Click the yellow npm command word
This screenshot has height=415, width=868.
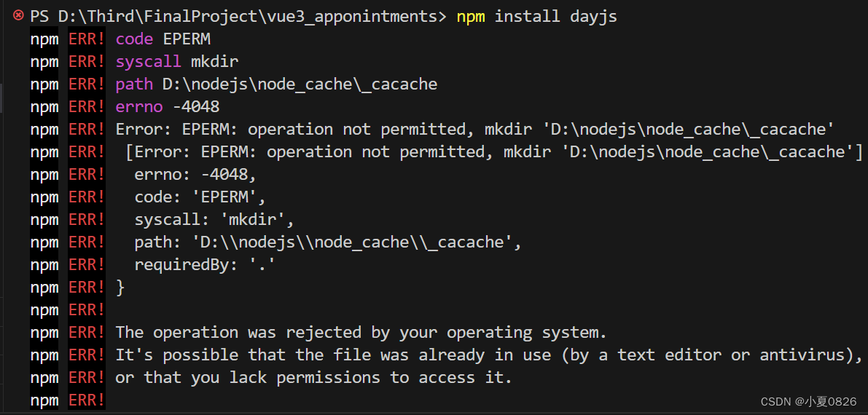(x=471, y=17)
